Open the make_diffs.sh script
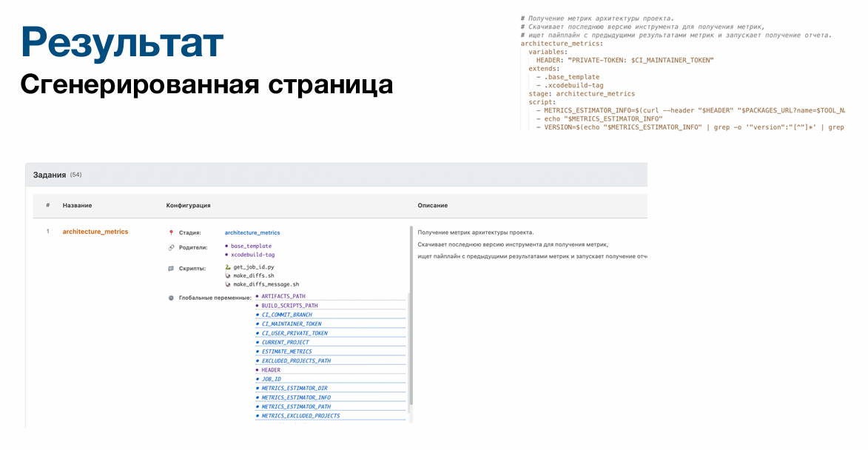The image size is (868, 450). pos(254,275)
